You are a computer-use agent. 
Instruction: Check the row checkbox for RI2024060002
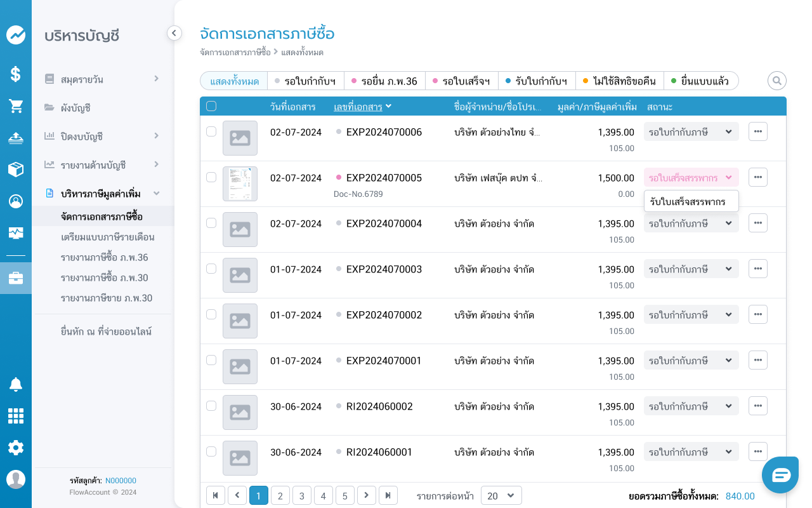(x=211, y=406)
